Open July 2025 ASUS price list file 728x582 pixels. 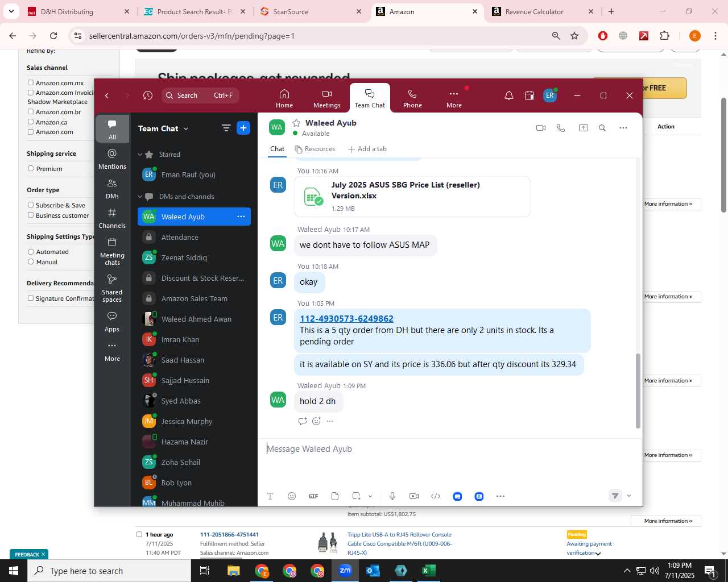click(x=412, y=196)
